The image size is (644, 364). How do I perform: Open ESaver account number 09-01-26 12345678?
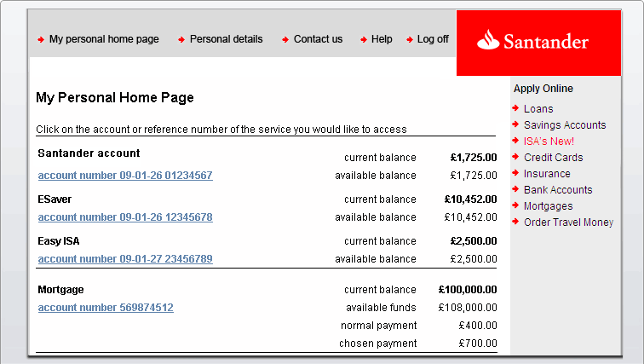[x=125, y=217]
